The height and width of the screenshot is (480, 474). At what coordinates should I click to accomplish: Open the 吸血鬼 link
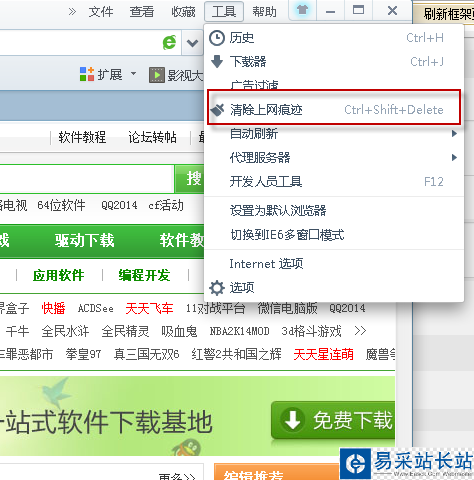click(x=179, y=331)
